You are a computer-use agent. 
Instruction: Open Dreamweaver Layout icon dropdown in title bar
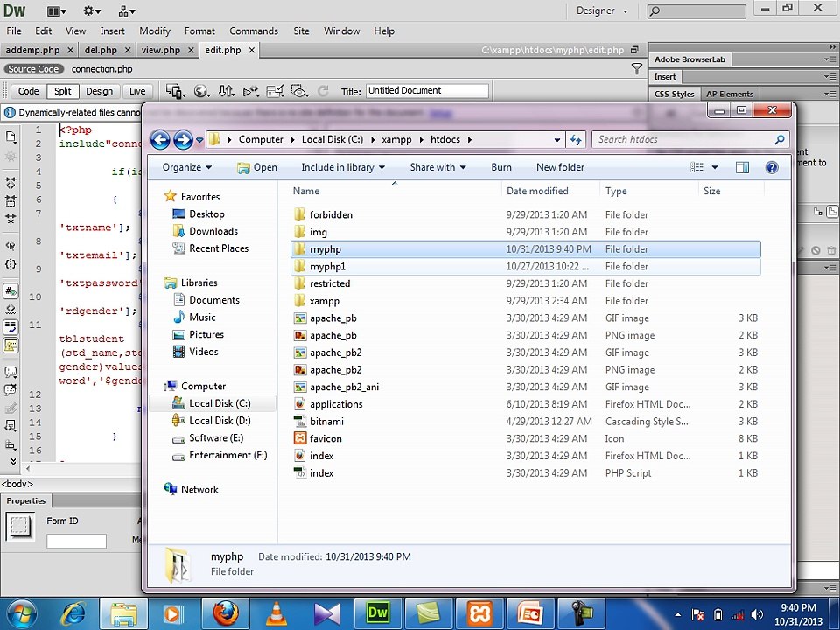point(56,10)
